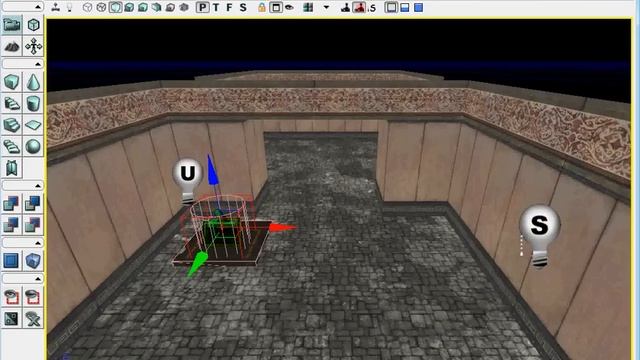The width and height of the screenshot is (640, 360).
Task: Open show flags eye icon
Action: click(289, 7)
